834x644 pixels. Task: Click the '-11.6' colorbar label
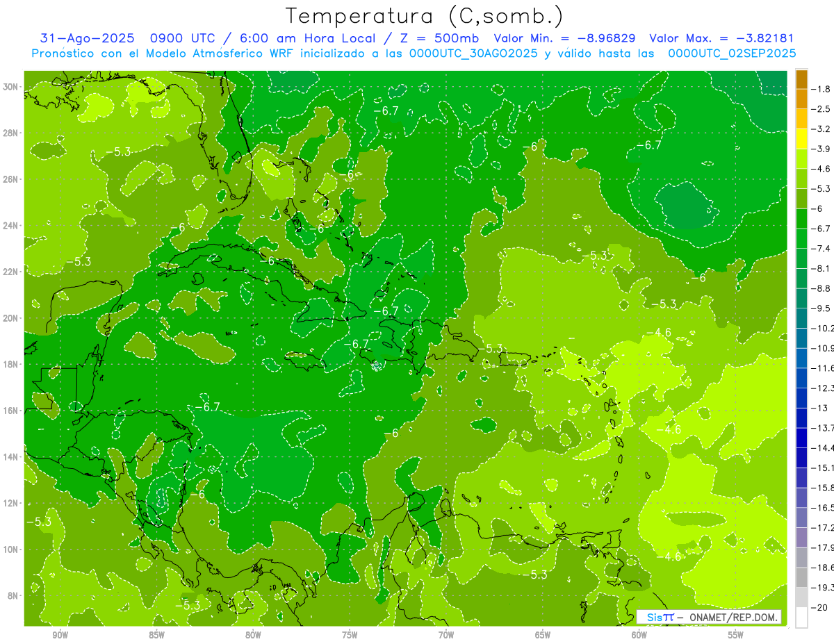pos(822,368)
